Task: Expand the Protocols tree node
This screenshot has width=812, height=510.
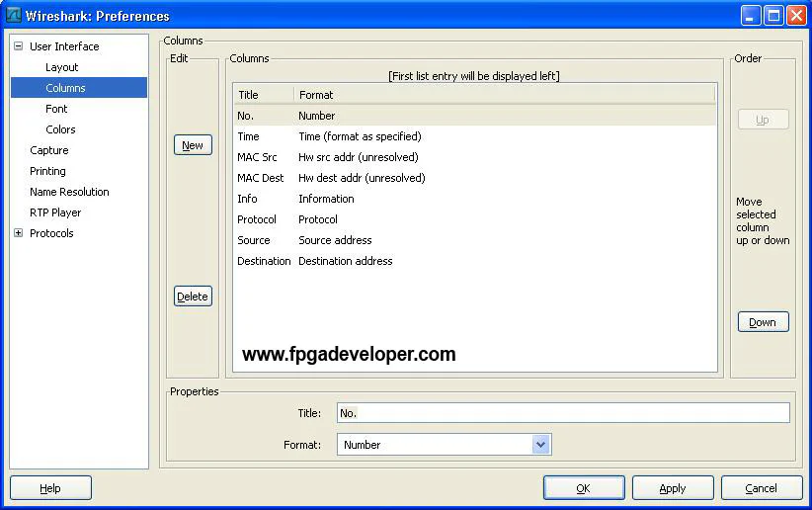Action: click(18, 233)
